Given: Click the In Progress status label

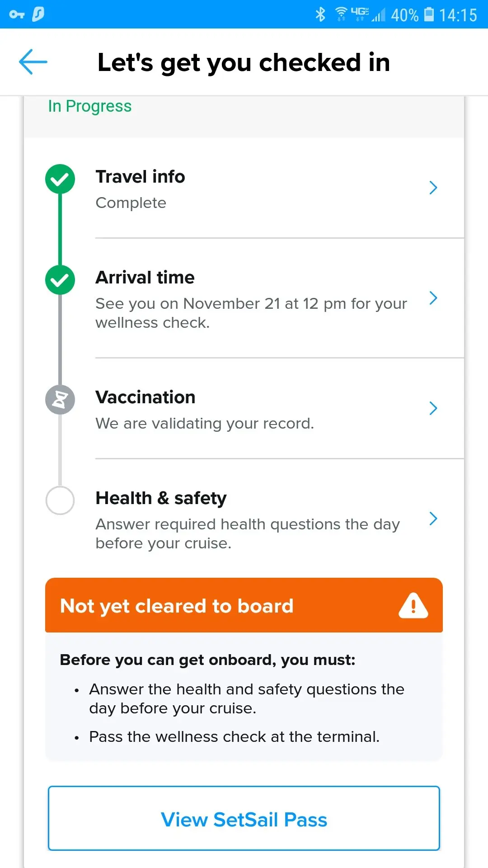Looking at the screenshot, I should point(90,106).
